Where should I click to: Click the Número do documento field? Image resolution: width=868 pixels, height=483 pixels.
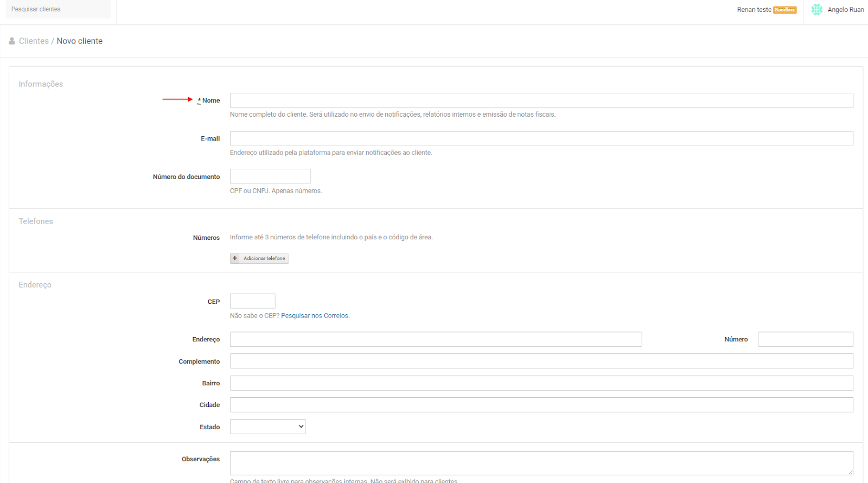click(x=270, y=176)
